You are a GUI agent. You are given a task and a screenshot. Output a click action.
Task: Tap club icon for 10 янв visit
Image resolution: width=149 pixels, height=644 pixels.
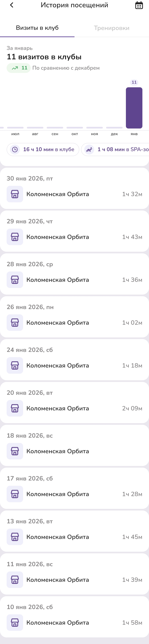pos(15,622)
